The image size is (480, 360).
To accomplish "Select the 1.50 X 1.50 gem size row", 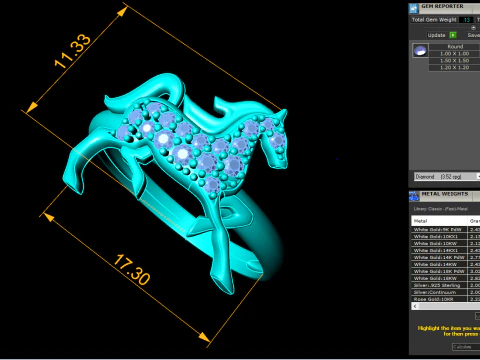I will point(454,61).
